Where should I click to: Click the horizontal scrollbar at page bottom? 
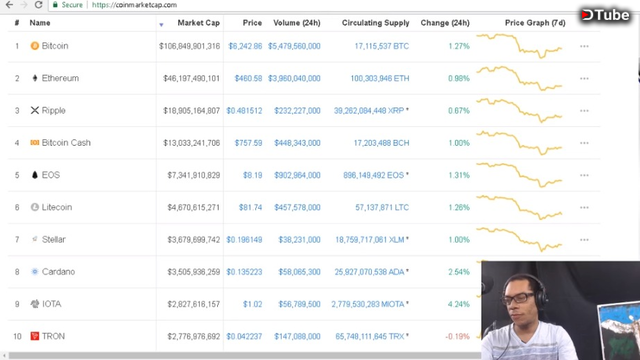(x=244, y=356)
